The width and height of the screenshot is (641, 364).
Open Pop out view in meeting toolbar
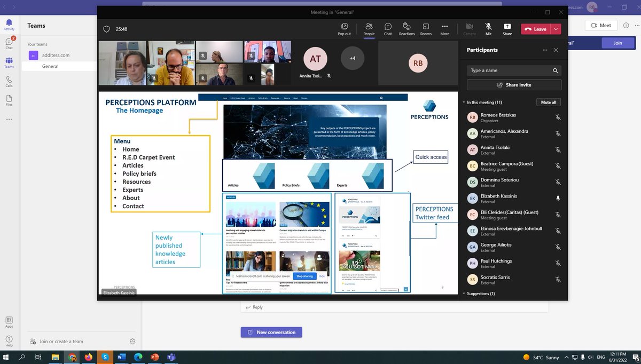pyautogui.click(x=345, y=29)
